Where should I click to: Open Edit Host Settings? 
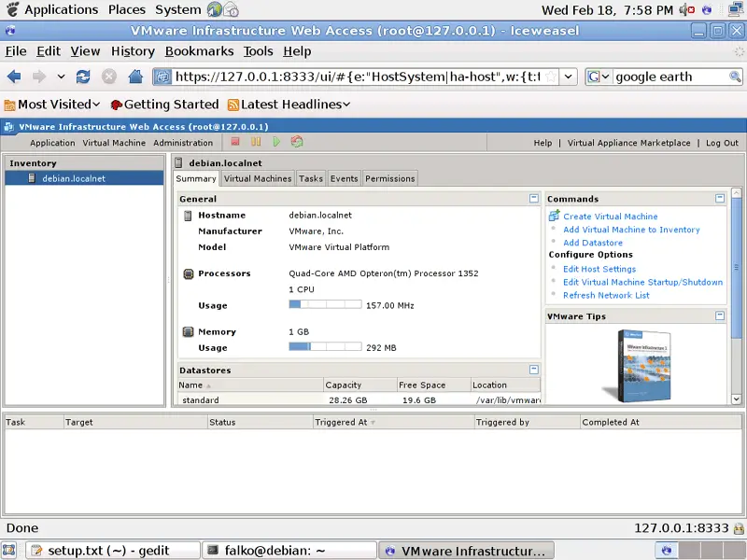tap(599, 269)
